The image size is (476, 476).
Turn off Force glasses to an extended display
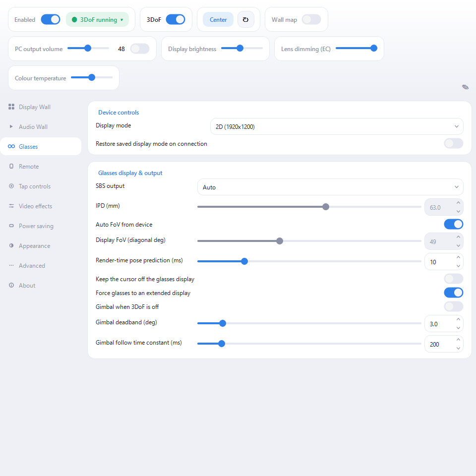coord(454,293)
